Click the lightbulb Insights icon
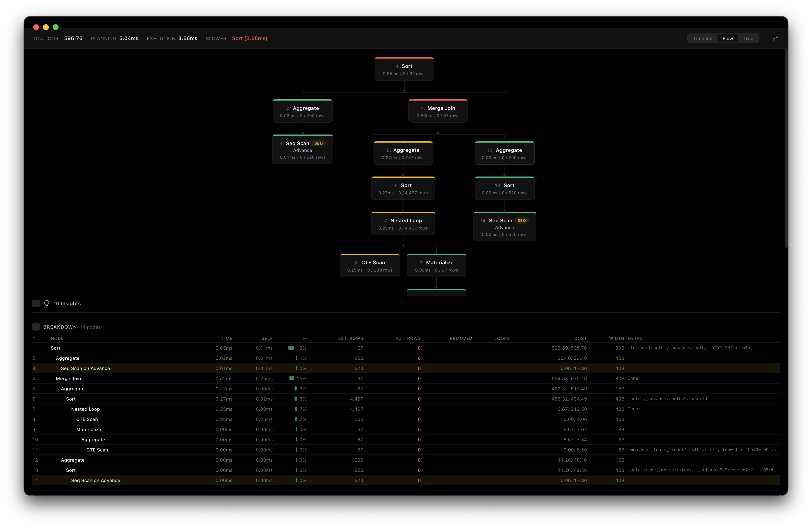The width and height of the screenshot is (812, 527). click(x=47, y=303)
